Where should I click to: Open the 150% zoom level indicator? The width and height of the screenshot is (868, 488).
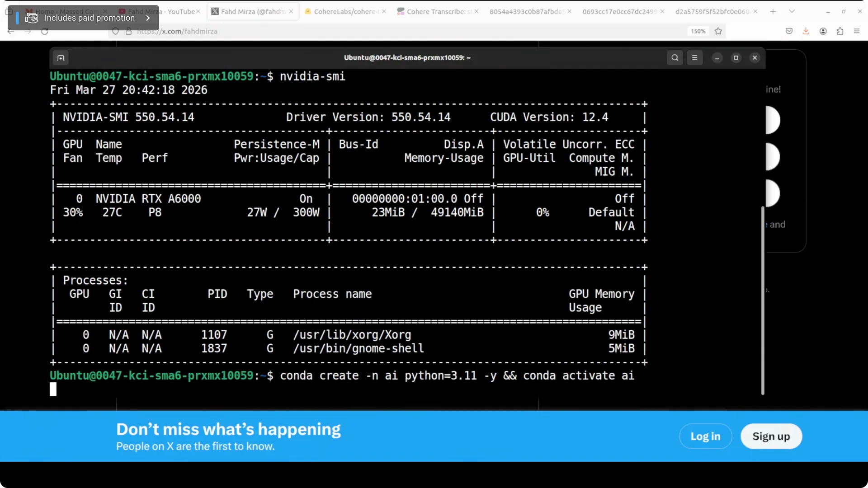tap(698, 31)
